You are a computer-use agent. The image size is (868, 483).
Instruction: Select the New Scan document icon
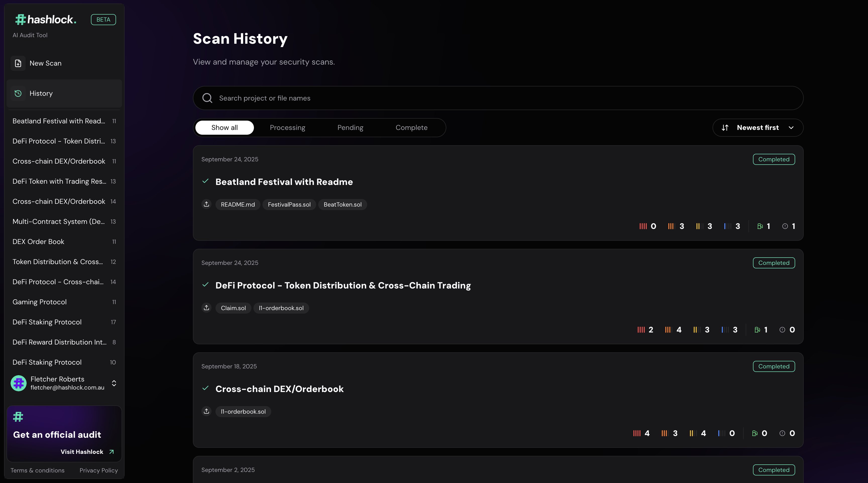tap(18, 63)
